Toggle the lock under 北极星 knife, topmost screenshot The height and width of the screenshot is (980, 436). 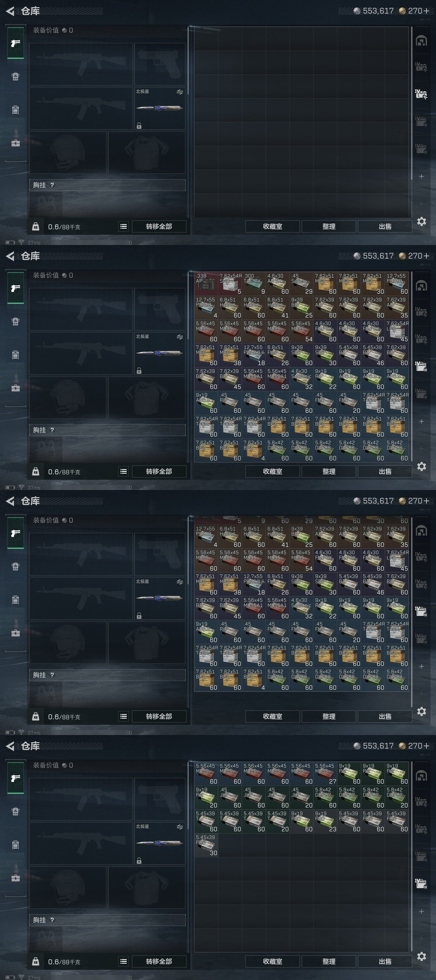coord(139,126)
